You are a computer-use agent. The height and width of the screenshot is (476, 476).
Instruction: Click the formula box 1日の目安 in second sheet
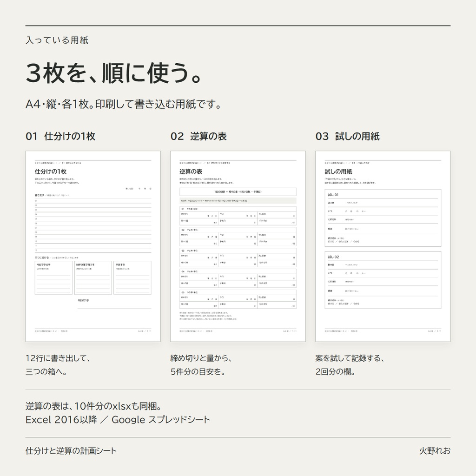(238, 192)
